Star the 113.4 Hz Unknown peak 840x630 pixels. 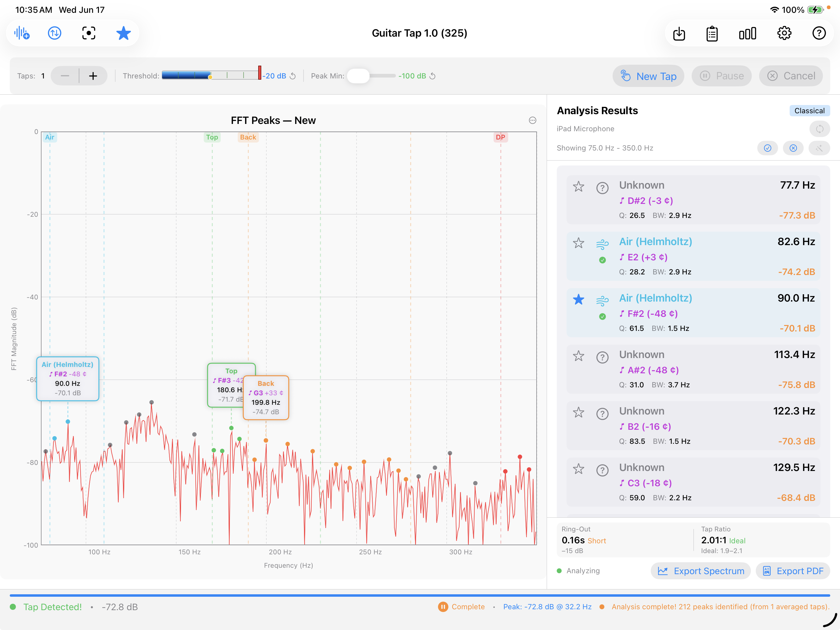(578, 356)
